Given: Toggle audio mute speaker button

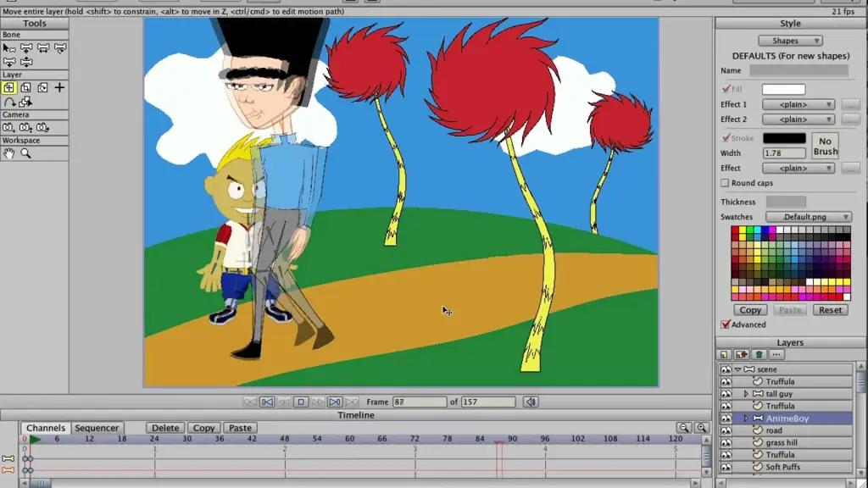Looking at the screenshot, I should point(531,402).
